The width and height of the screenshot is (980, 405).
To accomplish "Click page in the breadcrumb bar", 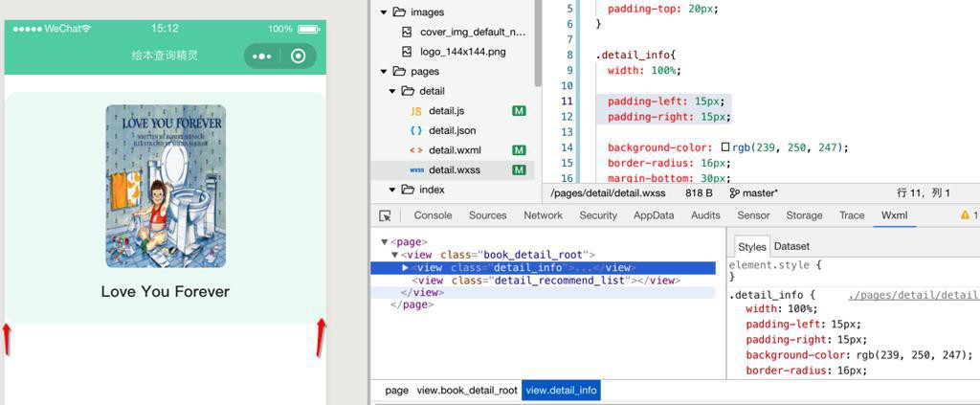I will [x=396, y=390].
